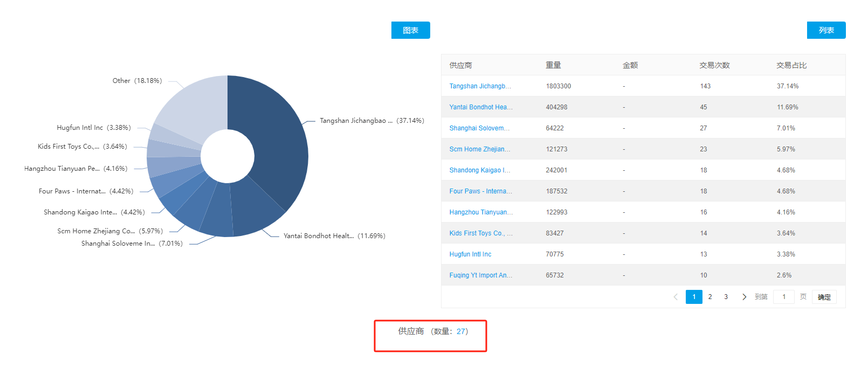Click transaction share 2.6% in table
This screenshot has height=368, width=868.
click(784, 275)
